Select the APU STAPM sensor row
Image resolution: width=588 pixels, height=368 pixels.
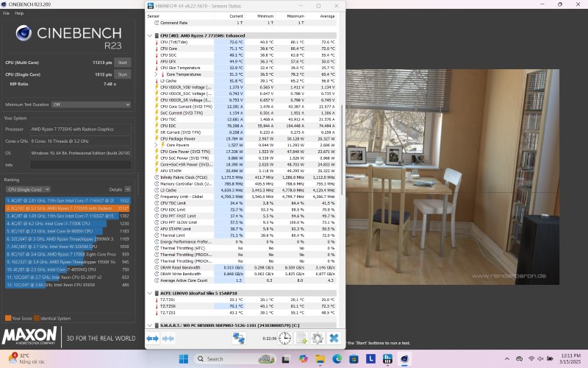pyautogui.click(x=245, y=171)
